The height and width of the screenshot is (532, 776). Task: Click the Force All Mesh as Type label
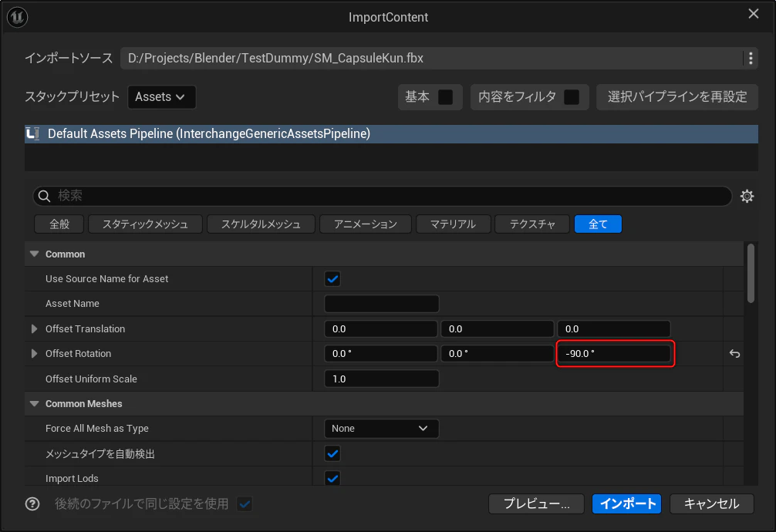coord(97,429)
